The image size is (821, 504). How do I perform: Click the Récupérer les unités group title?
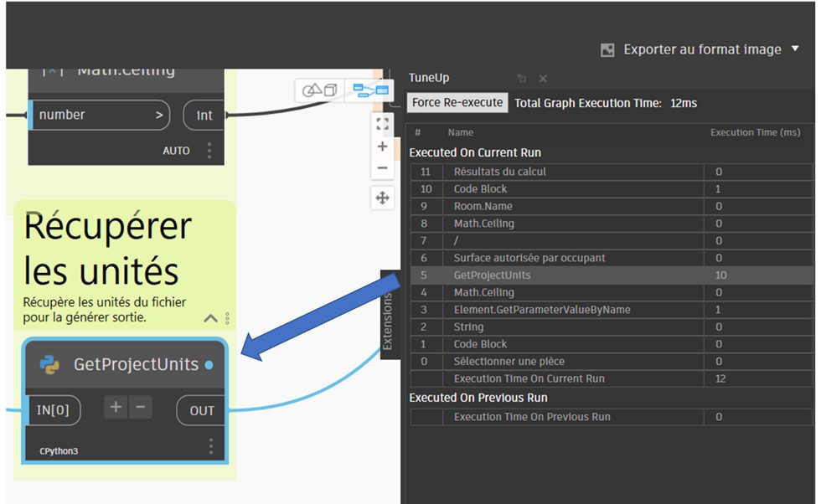pos(107,249)
